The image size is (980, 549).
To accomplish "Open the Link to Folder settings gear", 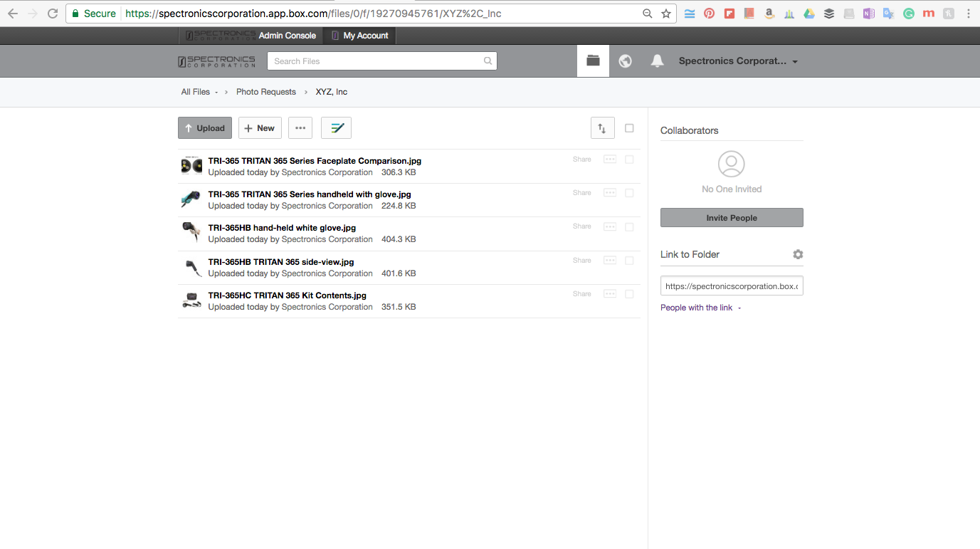I will (798, 254).
